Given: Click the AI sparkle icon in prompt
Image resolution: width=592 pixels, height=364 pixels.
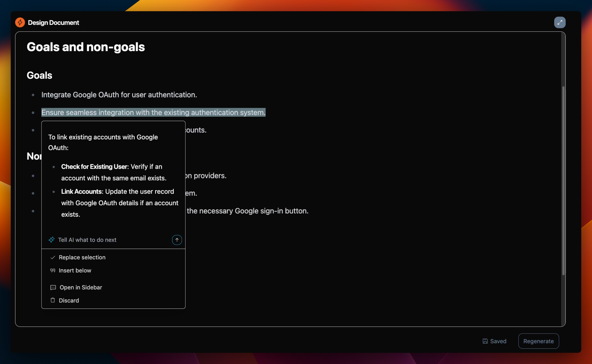Looking at the screenshot, I should [51, 240].
